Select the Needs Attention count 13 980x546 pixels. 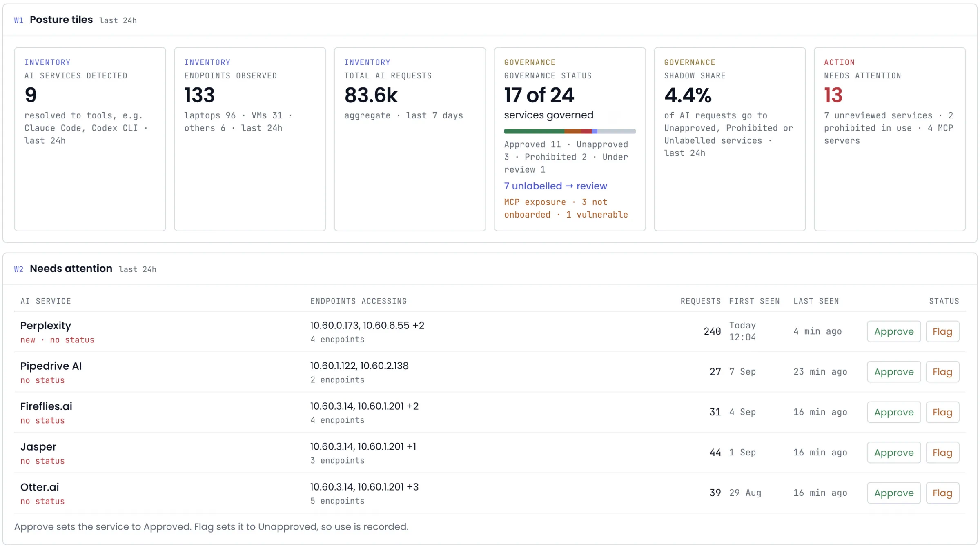[833, 95]
